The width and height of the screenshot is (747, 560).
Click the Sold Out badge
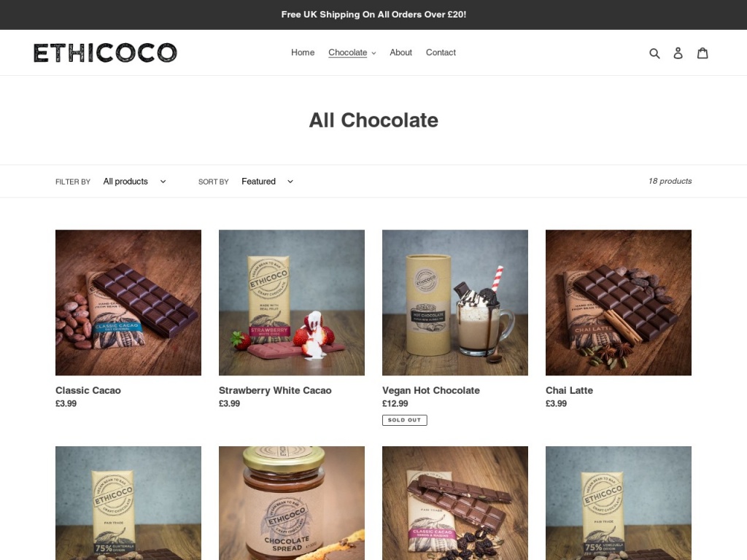click(x=404, y=420)
